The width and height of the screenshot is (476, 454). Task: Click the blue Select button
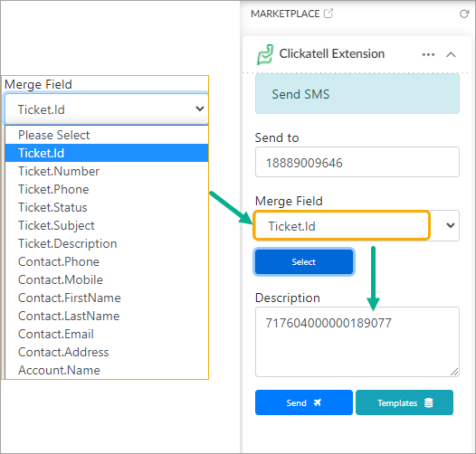[304, 261]
